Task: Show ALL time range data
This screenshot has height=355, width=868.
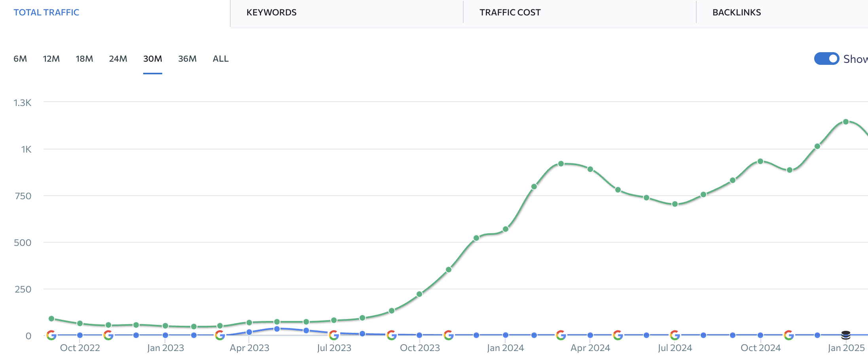Action: 221,59
